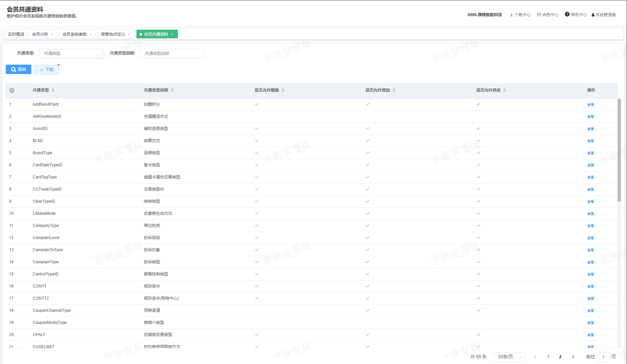Go to page 2 of results
The image size is (627, 364).
[x=560, y=357]
